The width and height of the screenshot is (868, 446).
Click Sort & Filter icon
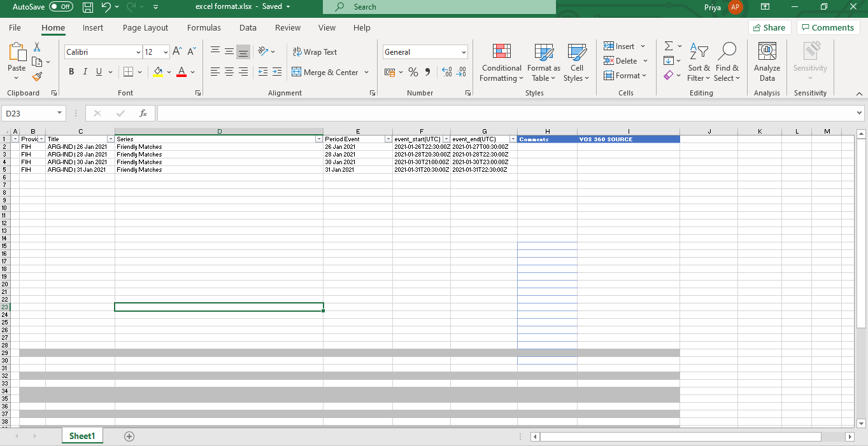(699, 62)
